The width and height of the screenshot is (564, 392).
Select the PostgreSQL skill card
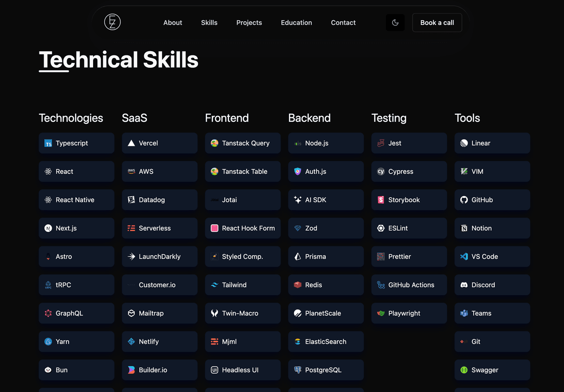pos(326,370)
